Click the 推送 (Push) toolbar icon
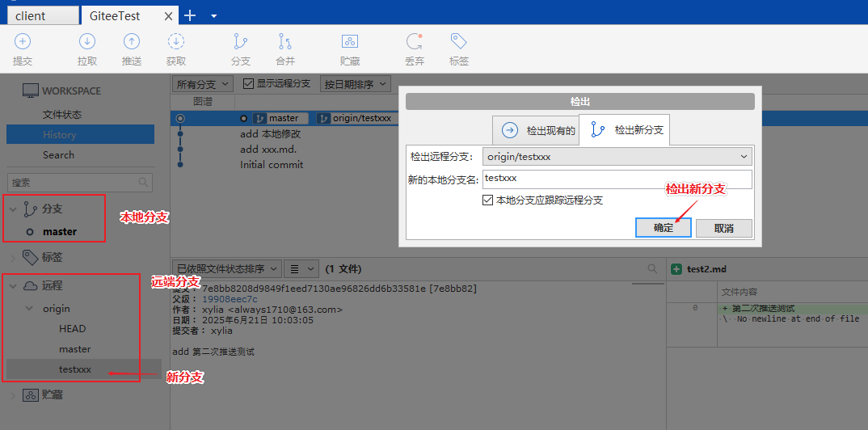This screenshot has height=430, width=868. 132,48
